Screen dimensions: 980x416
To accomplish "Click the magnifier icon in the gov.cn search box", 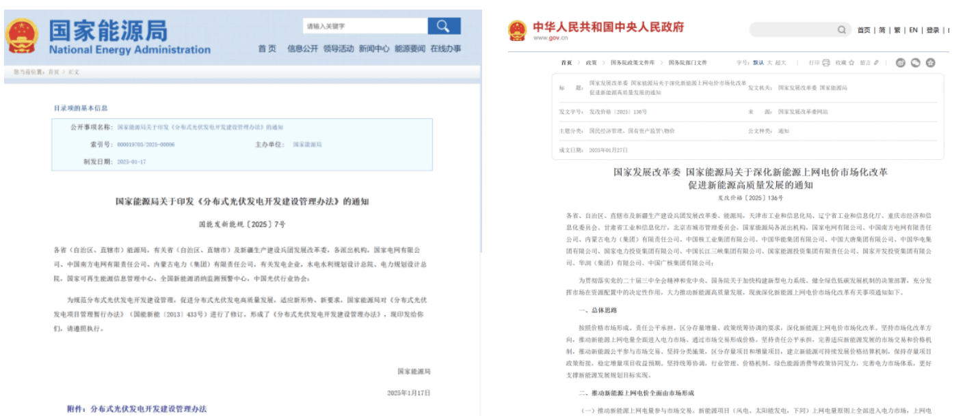I will 842,29.
